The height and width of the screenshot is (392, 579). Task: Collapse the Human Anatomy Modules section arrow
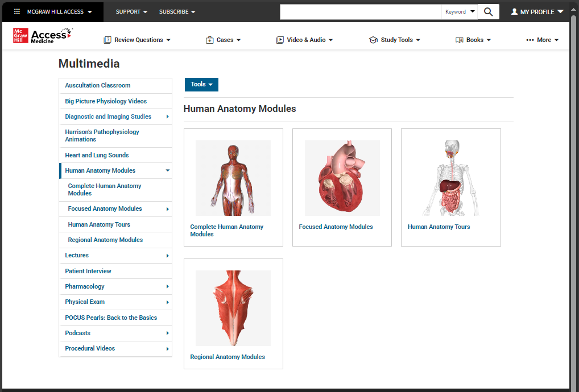pyautogui.click(x=168, y=170)
